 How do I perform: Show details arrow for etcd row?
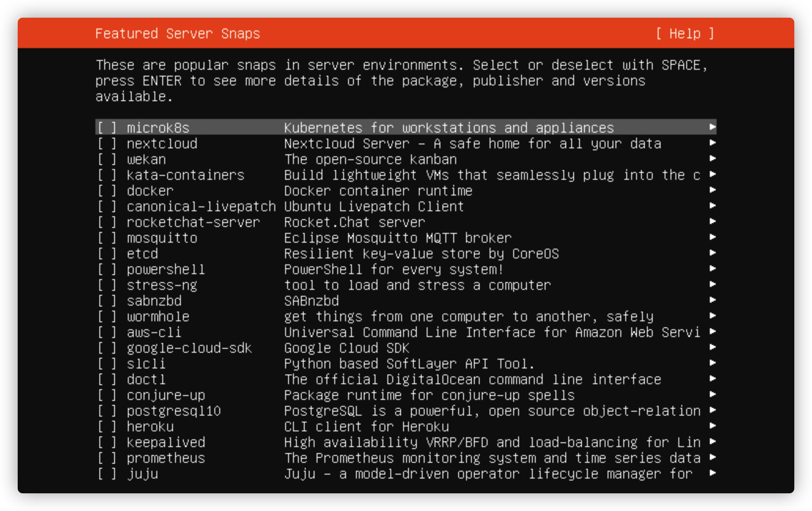[x=712, y=253]
